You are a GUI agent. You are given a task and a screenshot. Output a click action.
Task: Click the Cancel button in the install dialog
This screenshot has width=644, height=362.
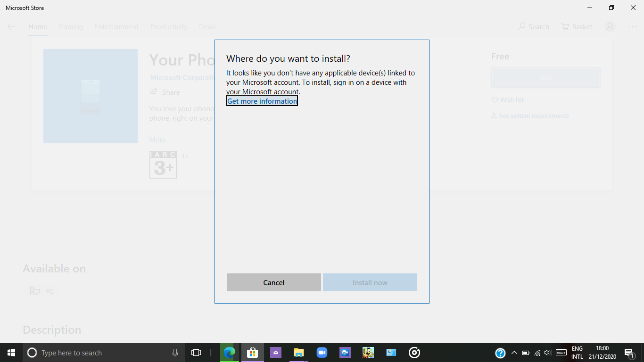(x=274, y=282)
